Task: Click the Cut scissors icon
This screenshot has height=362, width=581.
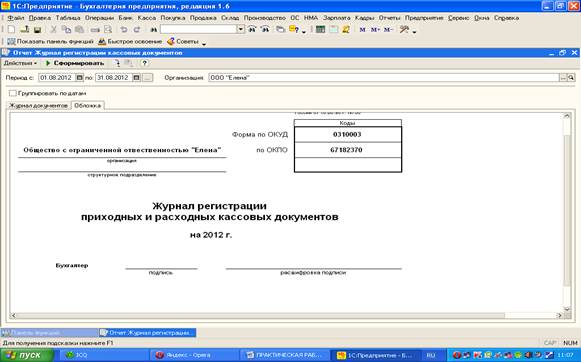Action: (x=54, y=29)
